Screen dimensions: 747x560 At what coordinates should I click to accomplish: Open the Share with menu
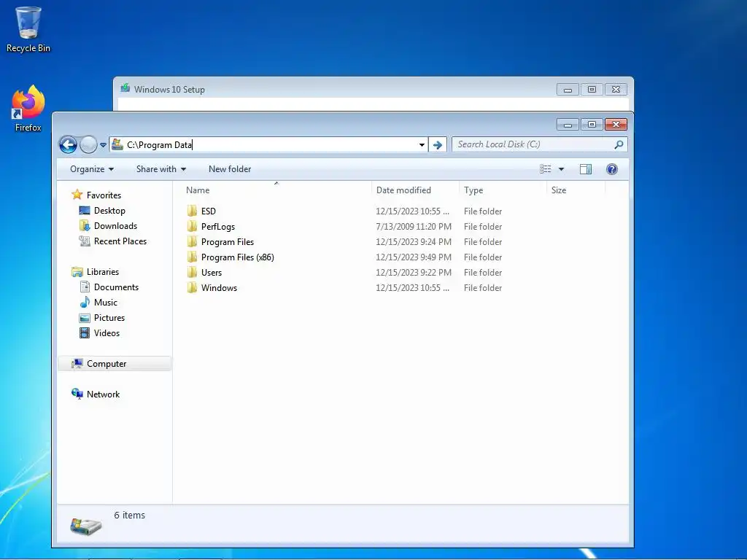coord(161,169)
